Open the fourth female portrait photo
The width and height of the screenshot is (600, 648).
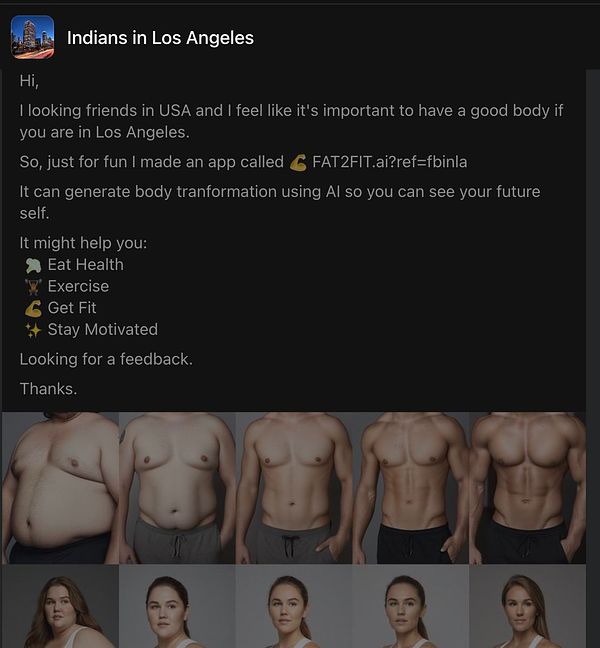pos(411,607)
